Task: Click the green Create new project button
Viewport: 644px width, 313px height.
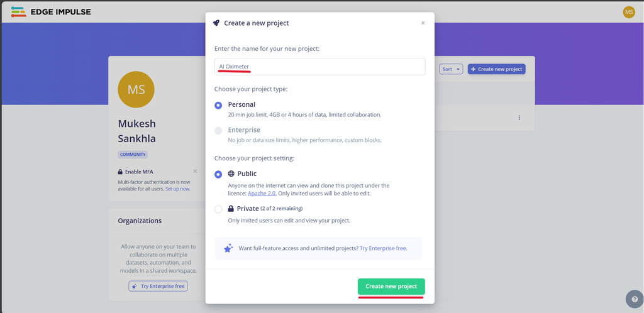Action: (391, 287)
